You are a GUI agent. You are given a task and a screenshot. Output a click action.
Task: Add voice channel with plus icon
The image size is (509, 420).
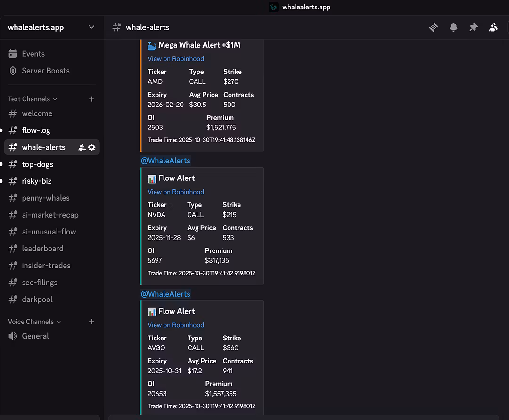92,322
